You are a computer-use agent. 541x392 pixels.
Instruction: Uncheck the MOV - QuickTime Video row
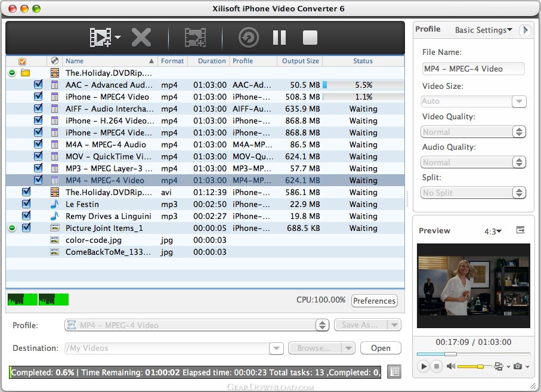click(x=38, y=156)
